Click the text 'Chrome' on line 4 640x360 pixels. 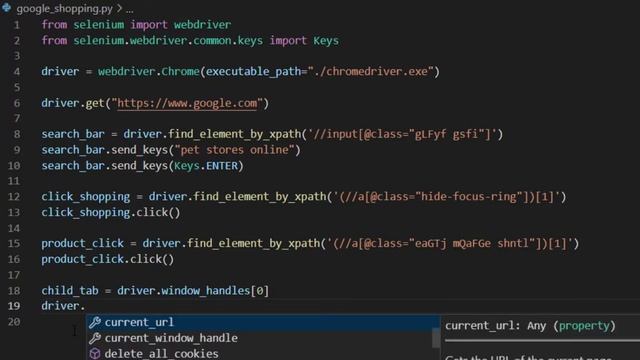click(x=180, y=72)
